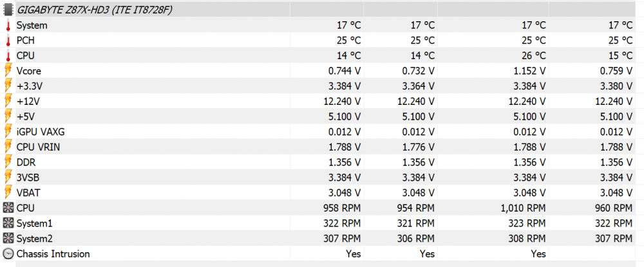644x267 pixels.
Task: Click the fan icon of the CPU RPM row
Action: pyautogui.click(x=8, y=208)
